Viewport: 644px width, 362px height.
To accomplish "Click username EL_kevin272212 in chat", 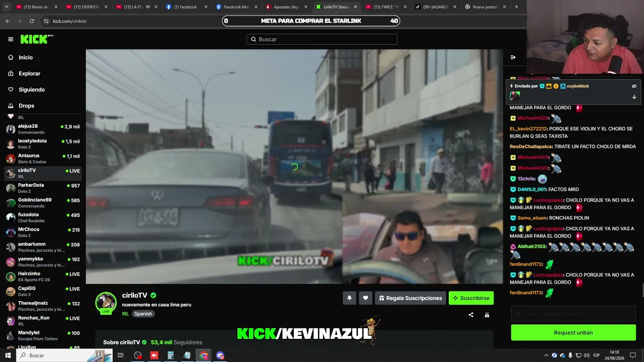I will 528,129.
